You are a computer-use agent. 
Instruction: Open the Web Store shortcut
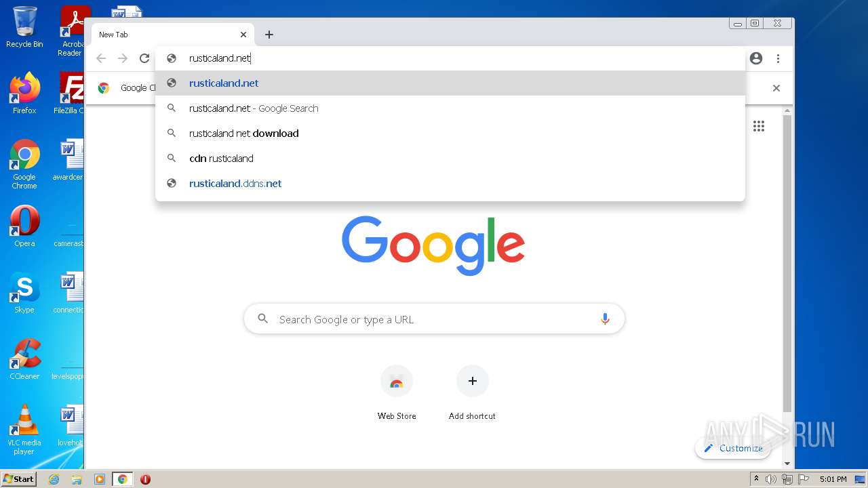click(397, 392)
